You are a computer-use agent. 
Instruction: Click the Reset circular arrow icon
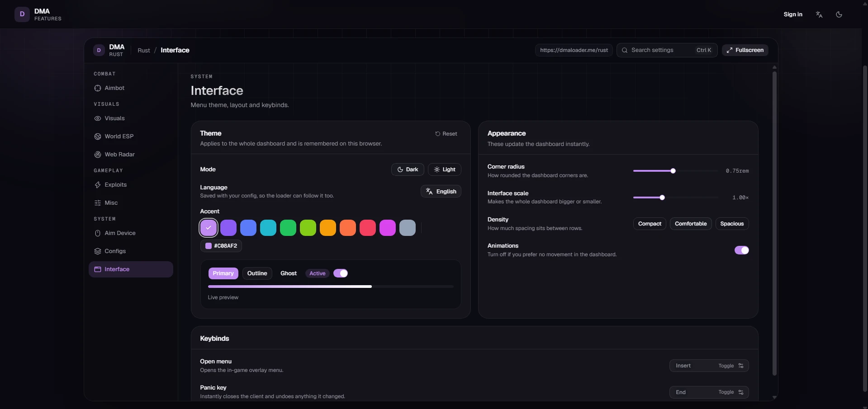pos(437,134)
